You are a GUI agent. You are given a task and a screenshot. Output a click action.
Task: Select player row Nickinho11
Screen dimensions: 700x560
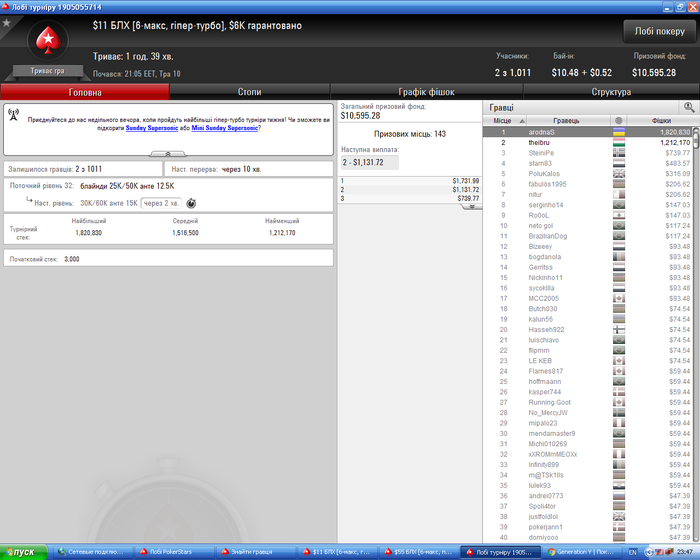(x=588, y=277)
